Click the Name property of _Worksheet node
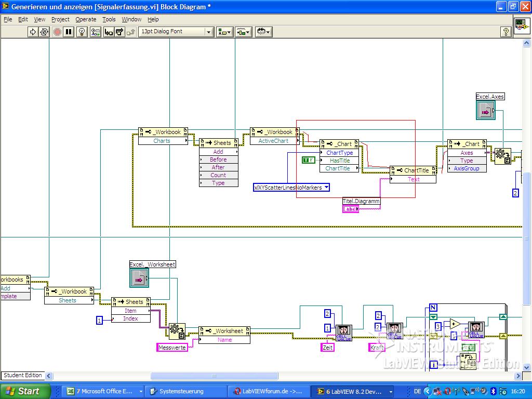 [x=224, y=340]
